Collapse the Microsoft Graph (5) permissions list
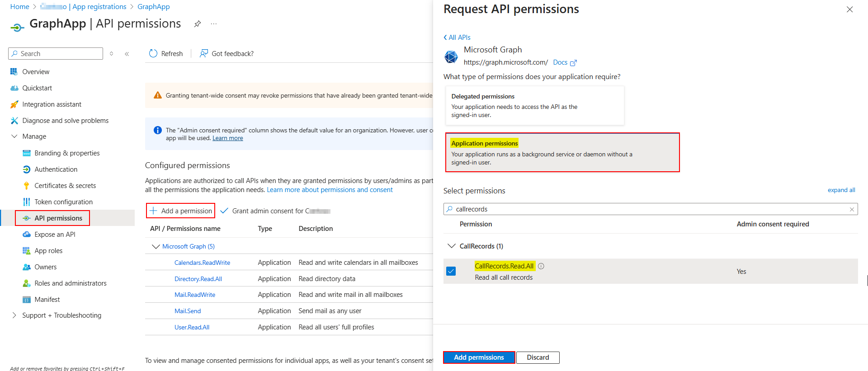The height and width of the screenshot is (371, 868). point(156,246)
